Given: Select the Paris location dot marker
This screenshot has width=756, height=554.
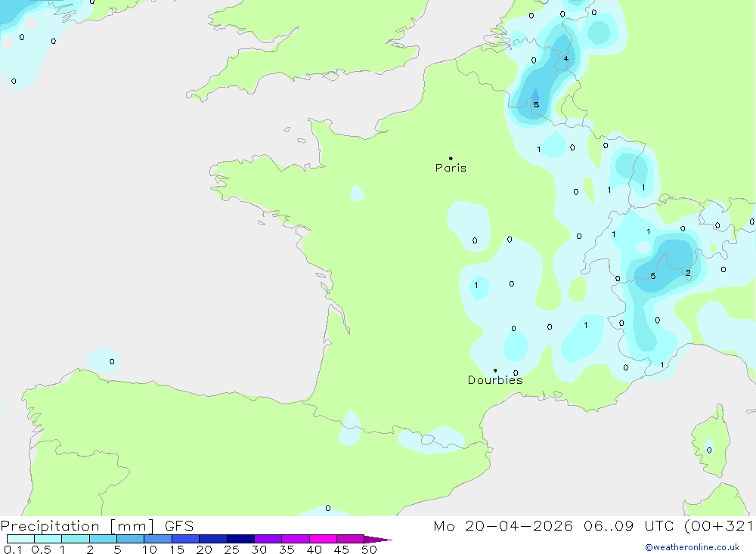Looking at the screenshot, I should click(451, 158).
